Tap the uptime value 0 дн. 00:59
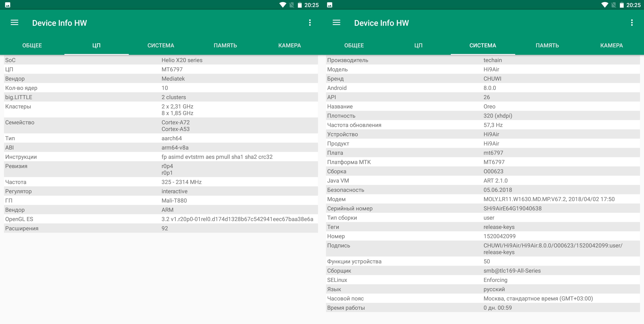This screenshot has height=324, width=644. coord(497,308)
